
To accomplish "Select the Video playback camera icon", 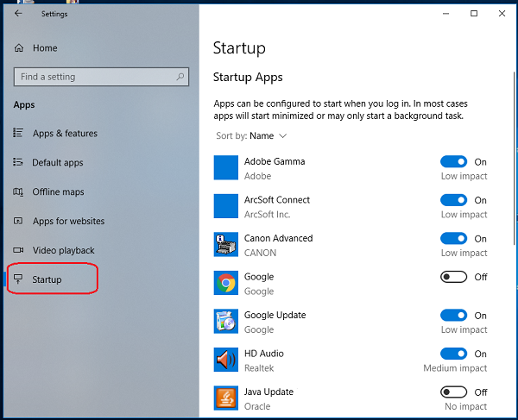I will tap(18, 250).
